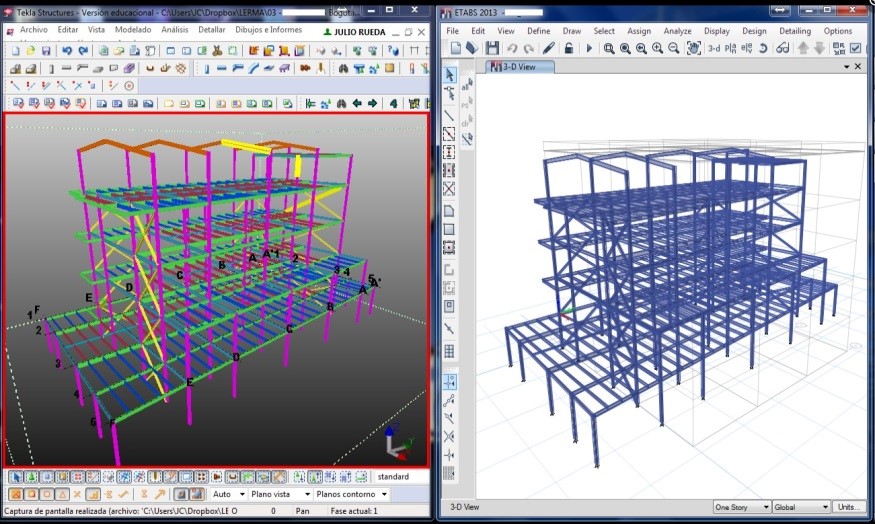Click the ETABS move up story arrow

[803, 49]
